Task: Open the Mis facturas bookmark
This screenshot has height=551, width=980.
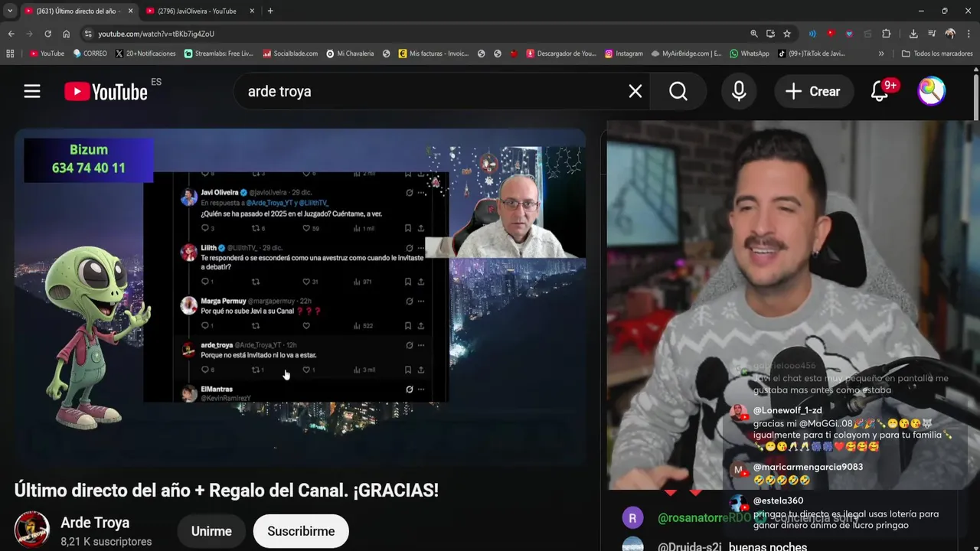Action: [433, 54]
